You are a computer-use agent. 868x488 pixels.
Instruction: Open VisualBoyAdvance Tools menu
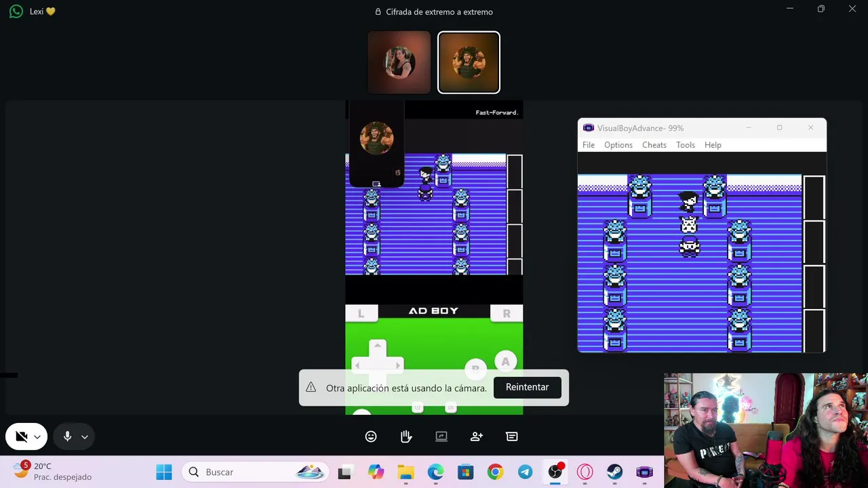coord(686,145)
